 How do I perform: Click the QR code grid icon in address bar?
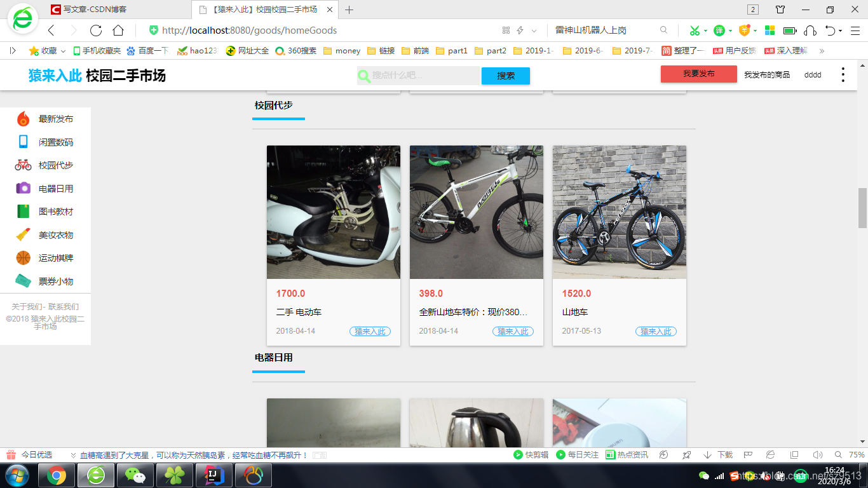point(506,30)
